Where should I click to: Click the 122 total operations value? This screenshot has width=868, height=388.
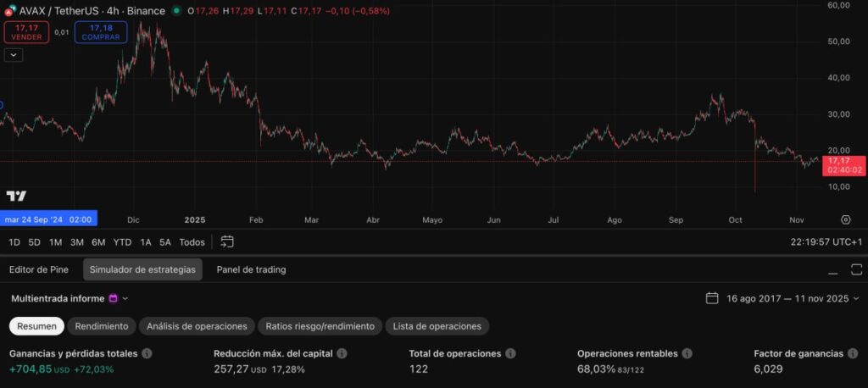[419, 369]
